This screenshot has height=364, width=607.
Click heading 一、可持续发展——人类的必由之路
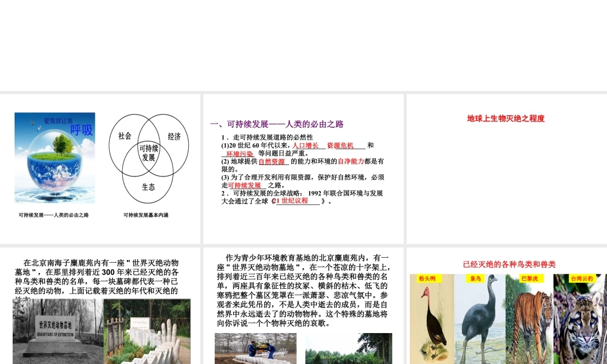pyautogui.click(x=277, y=123)
